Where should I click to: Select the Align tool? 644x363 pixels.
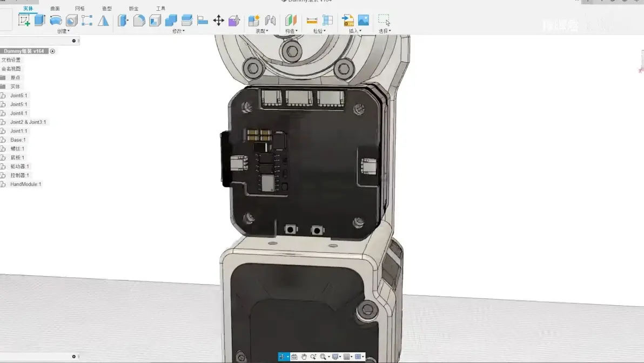click(203, 21)
